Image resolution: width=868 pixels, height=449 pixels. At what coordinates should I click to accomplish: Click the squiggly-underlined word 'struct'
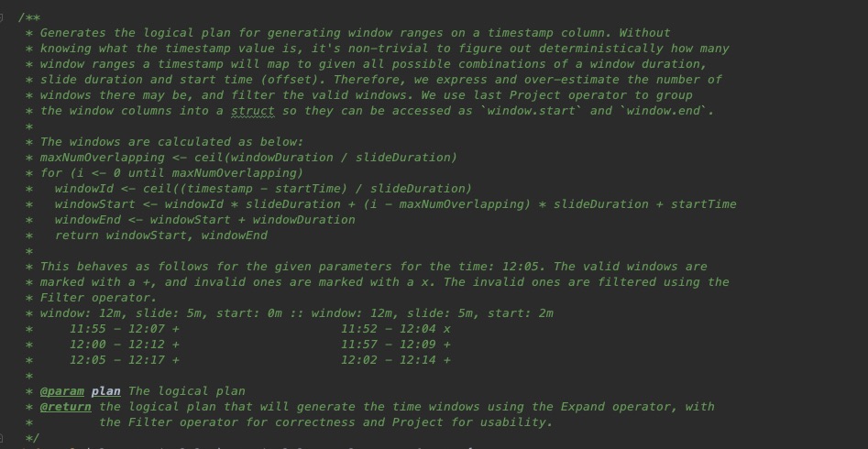tap(252, 111)
